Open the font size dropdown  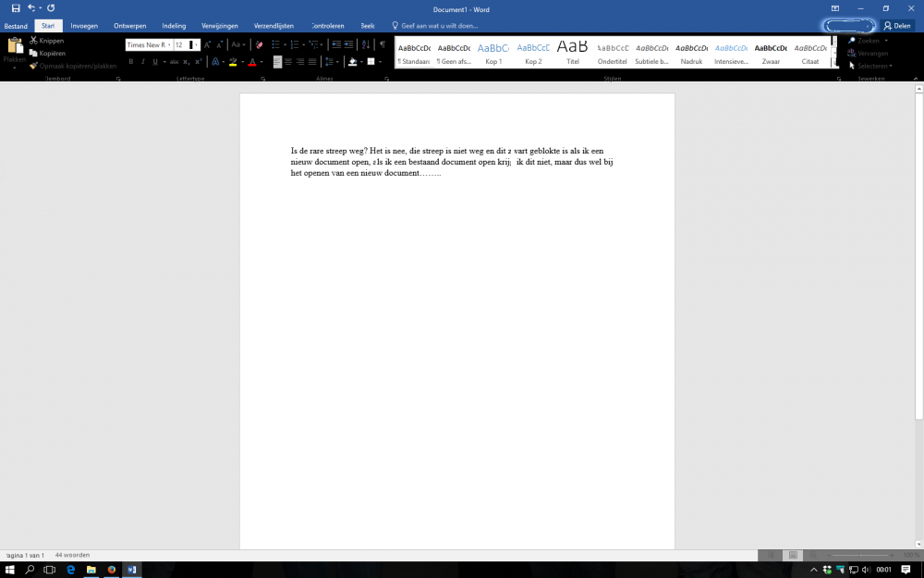pos(196,43)
